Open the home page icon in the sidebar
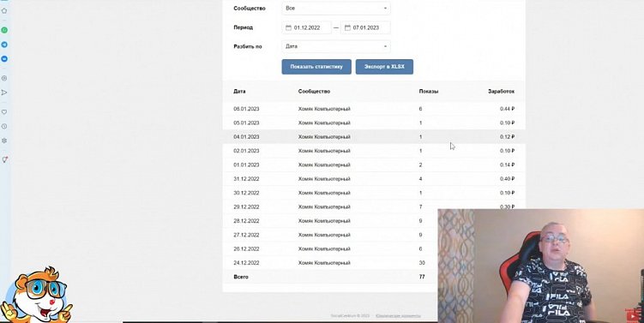This screenshot has height=323, width=644. 4,10
